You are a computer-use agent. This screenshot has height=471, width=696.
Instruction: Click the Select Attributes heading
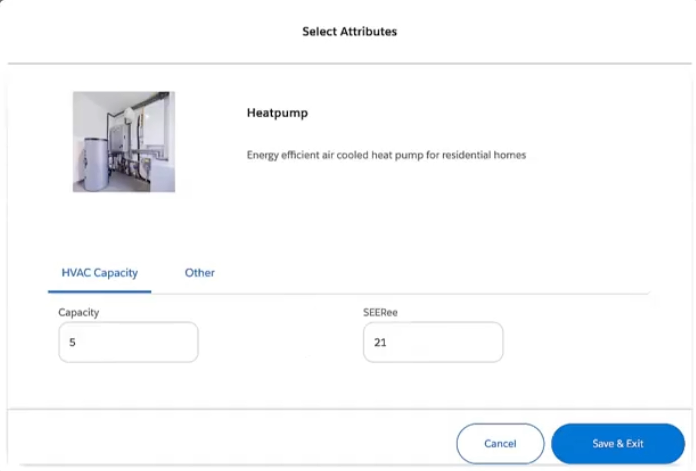click(x=350, y=32)
